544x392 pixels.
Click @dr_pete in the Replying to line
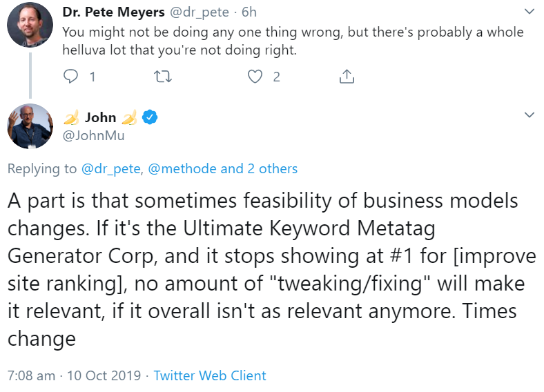[x=110, y=168]
